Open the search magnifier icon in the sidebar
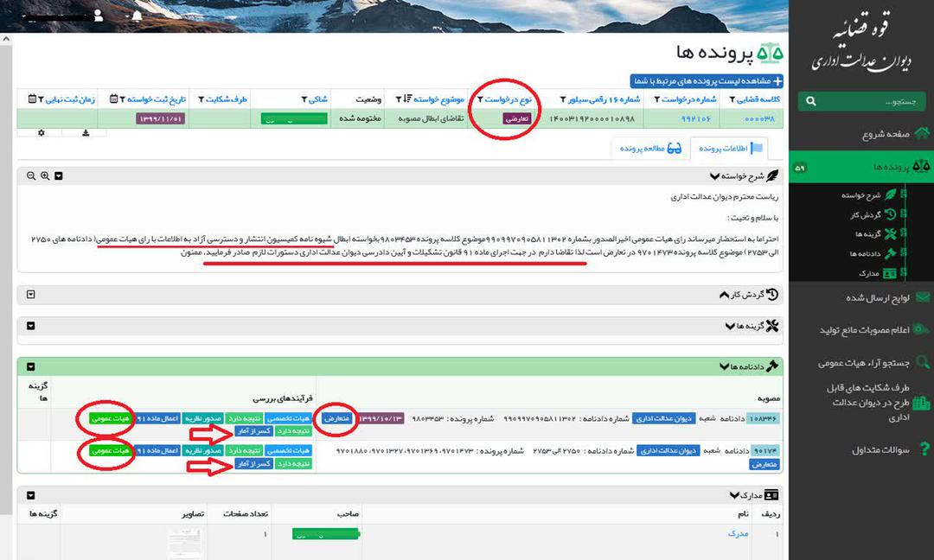Screen dimensions: 934x560 809,101
